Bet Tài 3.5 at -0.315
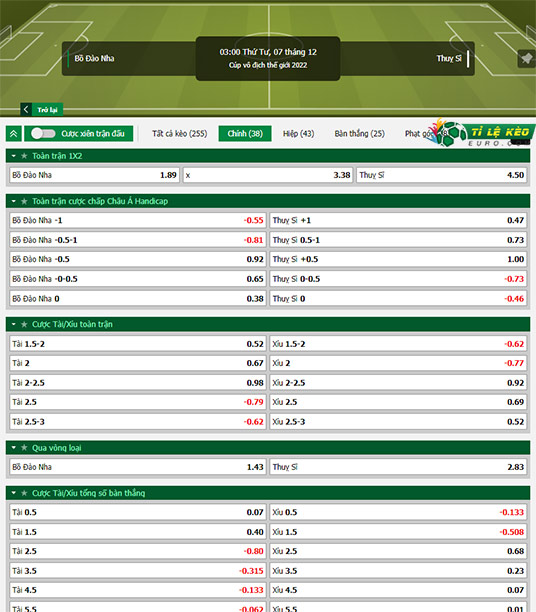 point(137,571)
